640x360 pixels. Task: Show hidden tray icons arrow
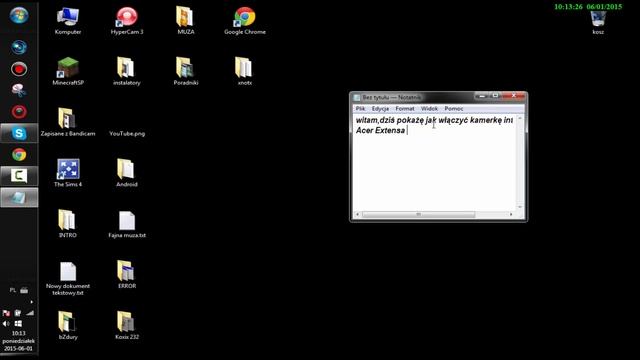click(31, 302)
